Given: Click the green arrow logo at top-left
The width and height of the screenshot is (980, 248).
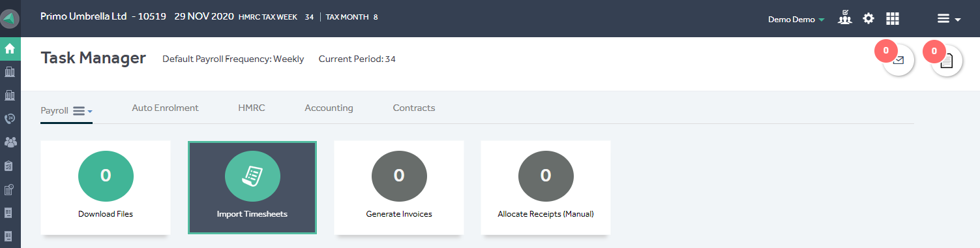Looking at the screenshot, I should [10, 19].
